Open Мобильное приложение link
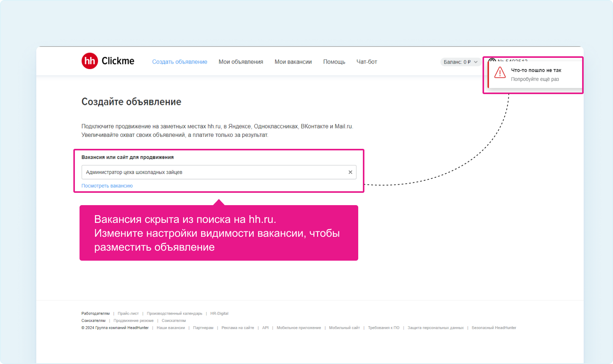Viewport: 613px width, 364px height. pos(299,328)
